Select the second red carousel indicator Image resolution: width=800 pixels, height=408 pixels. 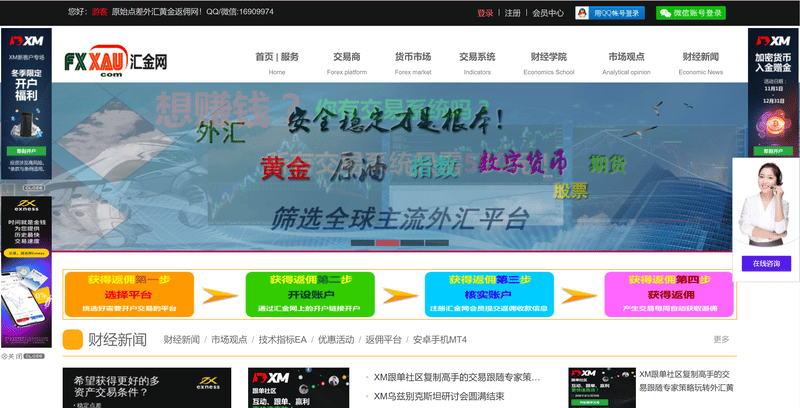click(x=387, y=243)
